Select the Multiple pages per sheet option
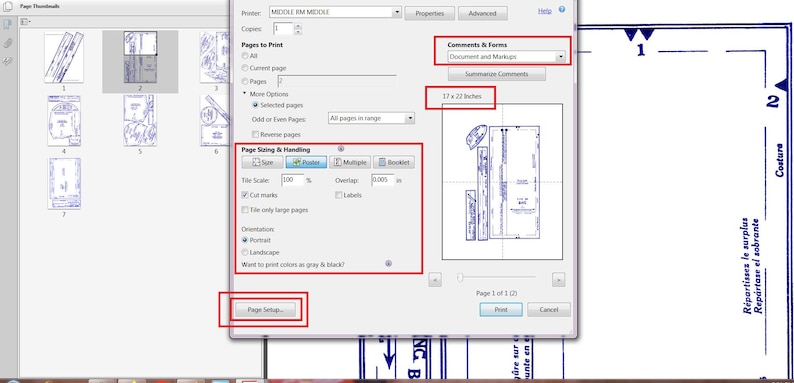 tap(350, 163)
